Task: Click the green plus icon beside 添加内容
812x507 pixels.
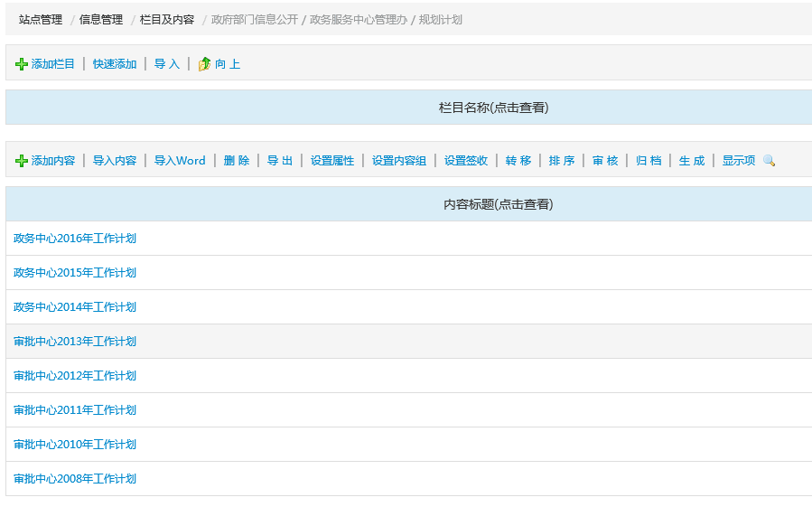Action: click(22, 161)
